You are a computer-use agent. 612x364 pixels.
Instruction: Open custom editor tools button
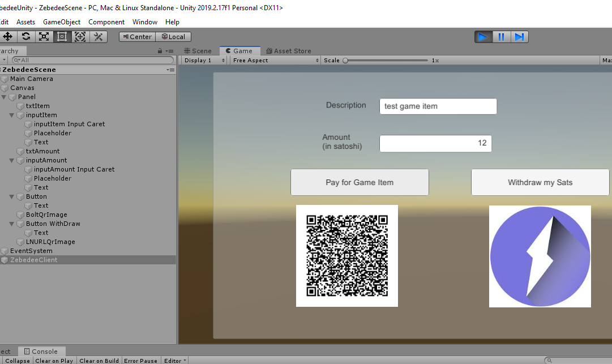99,37
